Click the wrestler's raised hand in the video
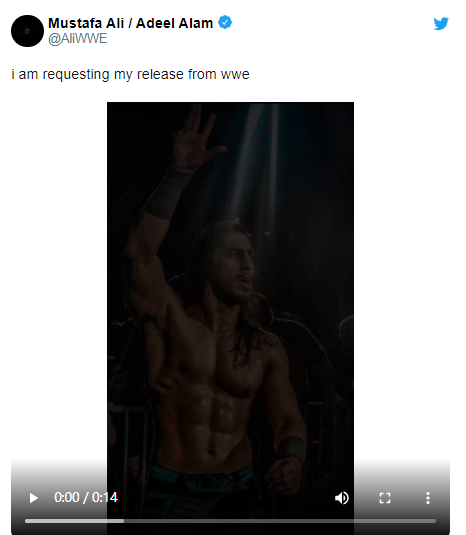This screenshot has height=535, width=466. point(196,136)
